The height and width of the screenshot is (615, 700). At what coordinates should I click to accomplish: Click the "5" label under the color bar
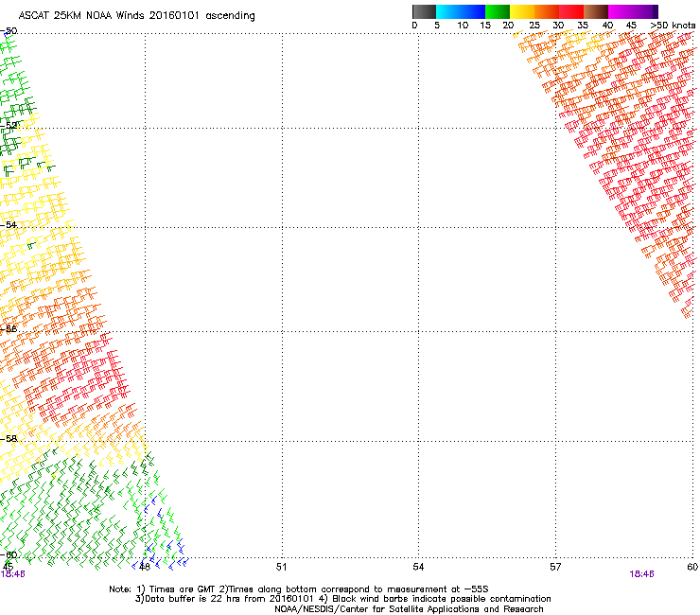[437, 26]
